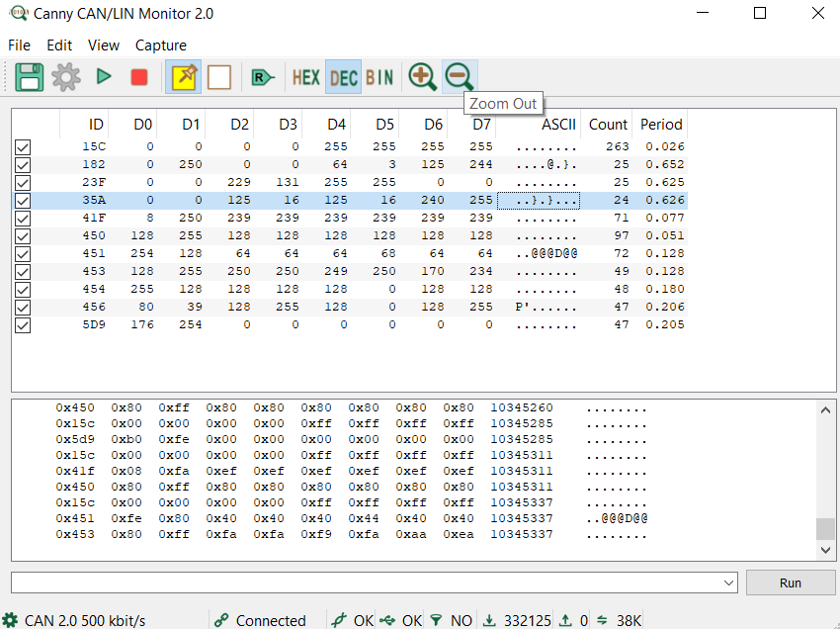Switch display to DEC format
This screenshot has height=629, width=840.
[x=343, y=78]
